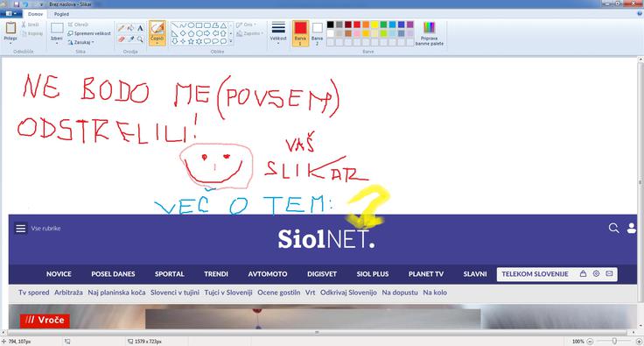The width and height of the screenshot is (644, 346).
Task: Click the Obreži crop button
Action: [78, 25]
